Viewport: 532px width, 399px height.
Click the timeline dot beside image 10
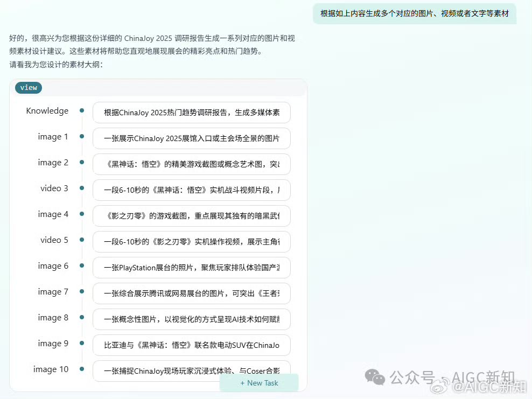pyautogui.click(x=82, y=369)
